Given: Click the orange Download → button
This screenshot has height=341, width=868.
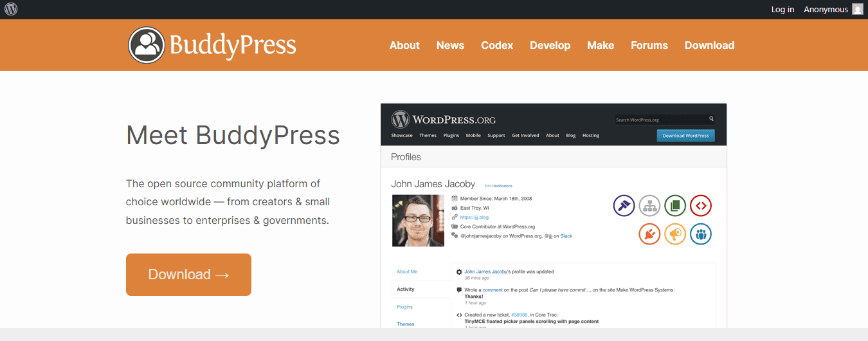Looking at the screenshot, I should (188, 275).
